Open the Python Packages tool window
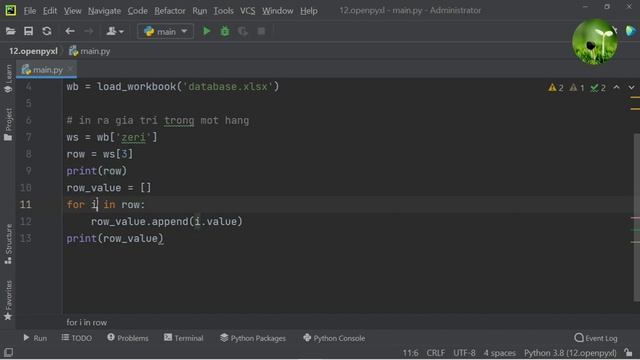This screenshot has width=640, height=360. point(253,338)
